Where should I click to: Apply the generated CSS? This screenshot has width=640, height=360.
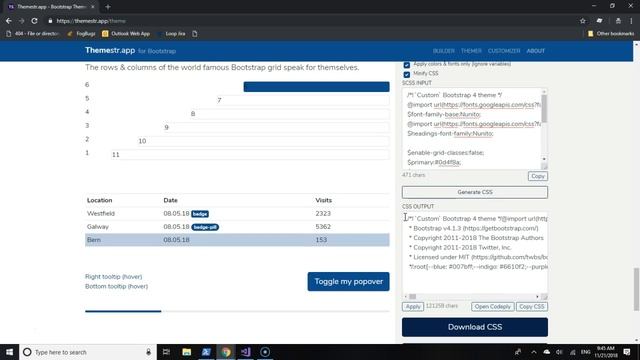413,307
